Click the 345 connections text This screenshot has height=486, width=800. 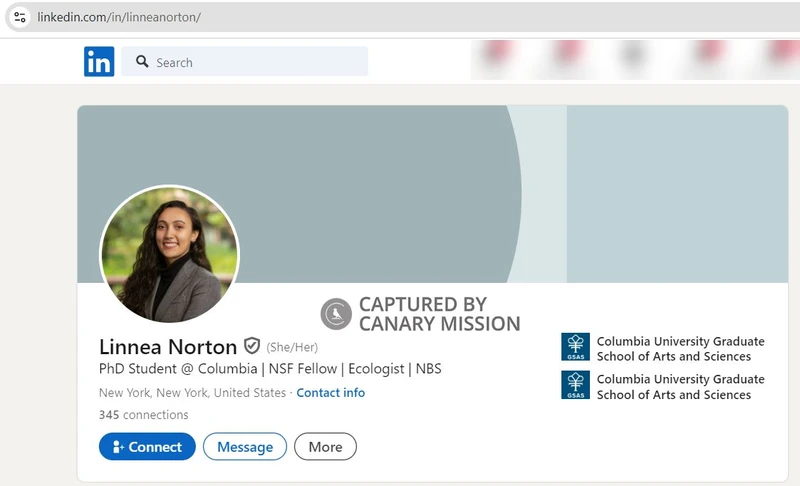click(x=143, y=415)
